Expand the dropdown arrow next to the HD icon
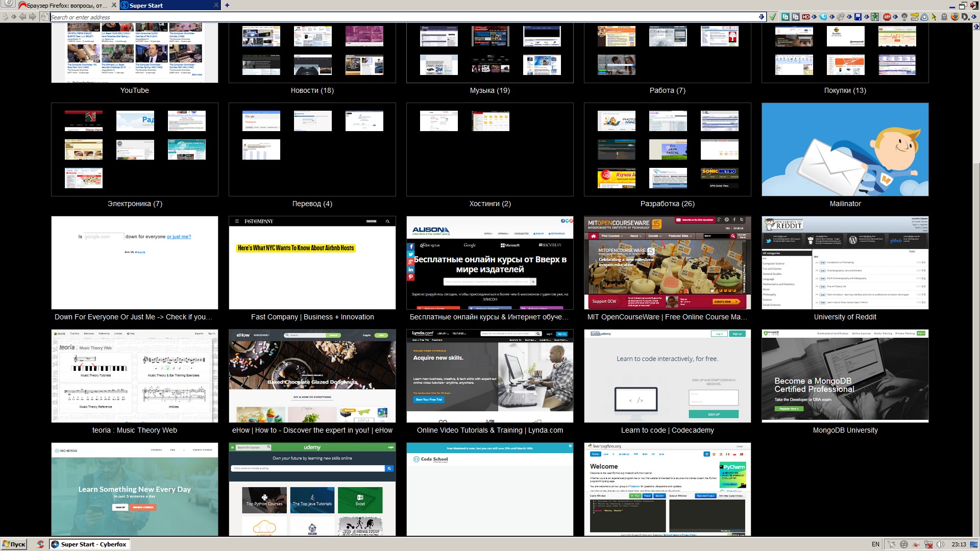980x551 pixels. [x=814, y=17]
